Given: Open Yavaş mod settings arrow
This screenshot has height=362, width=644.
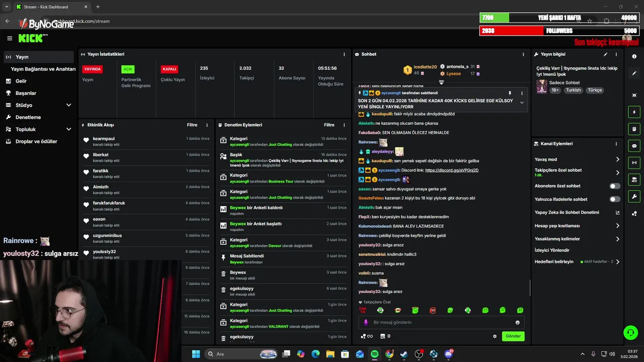Looking at the screenshot, I should [x=618, y=159].
